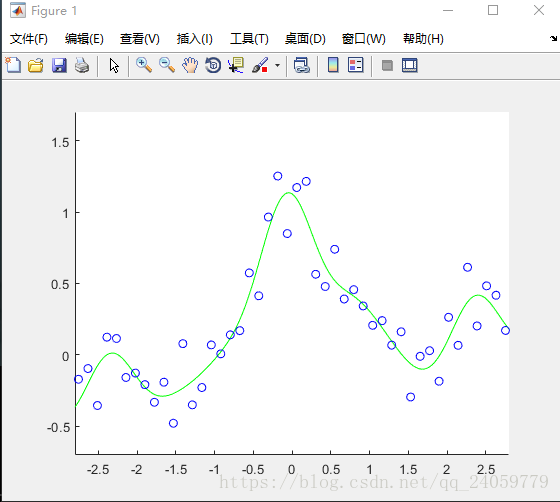This screenshot has height=502, width=560.
Task: Open the 桌面(D) menu
Action: tap(305, 39)
